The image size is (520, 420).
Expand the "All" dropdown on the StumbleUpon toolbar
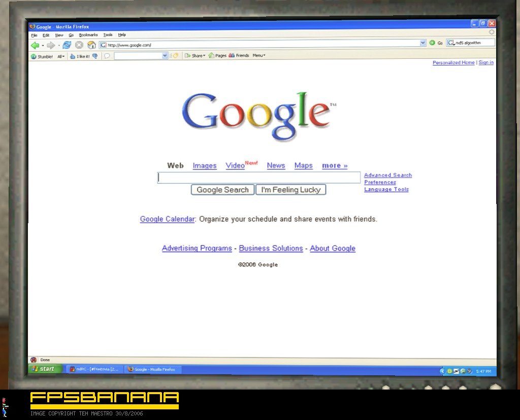coord(60,56)
